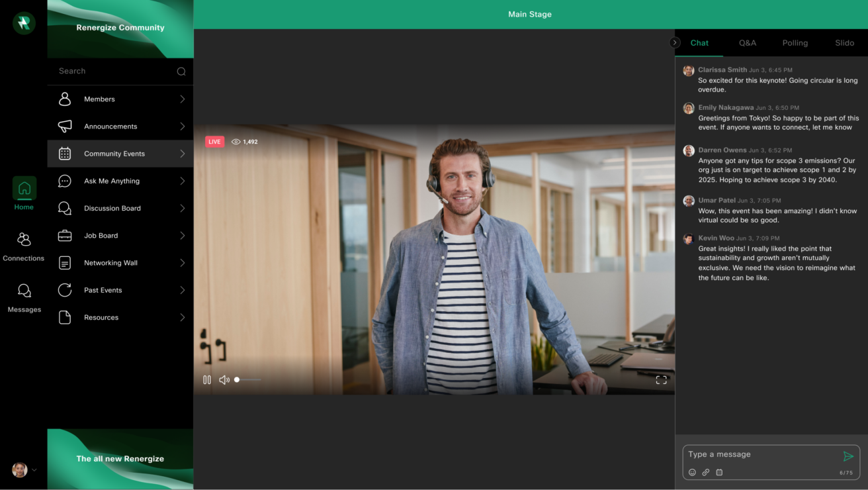The height and width of the screenshot is (490, 868).
Task: Click the Members person icon
Action: pyautogui.click(x=65, y=99)
